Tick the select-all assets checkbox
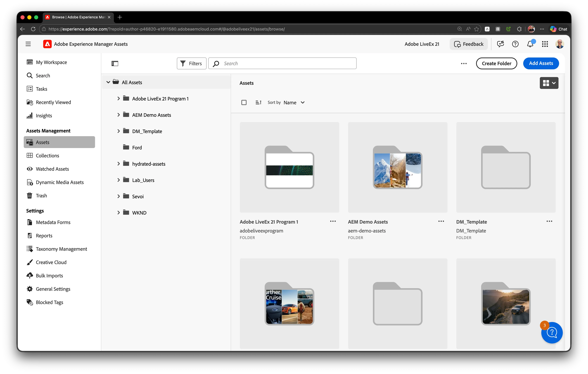588x374 pixels. click(244, 103)
